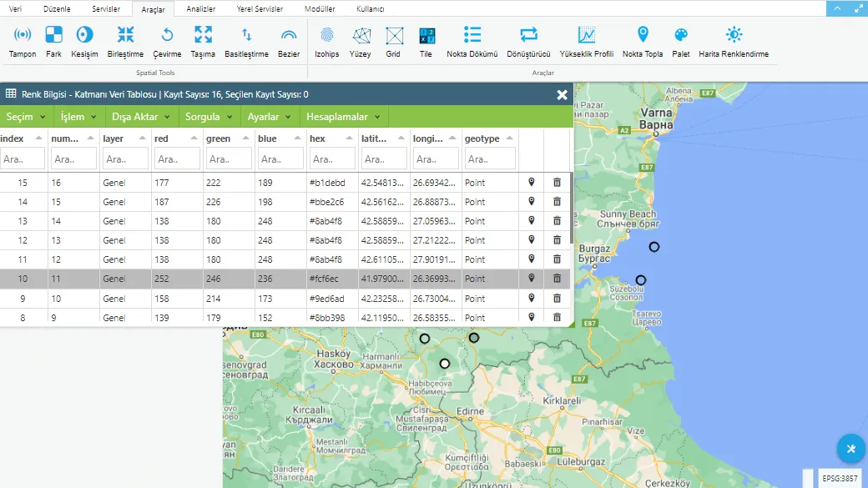Open the Servisler tab
This screenshot has height=488, width=868.
coord(106,9)
